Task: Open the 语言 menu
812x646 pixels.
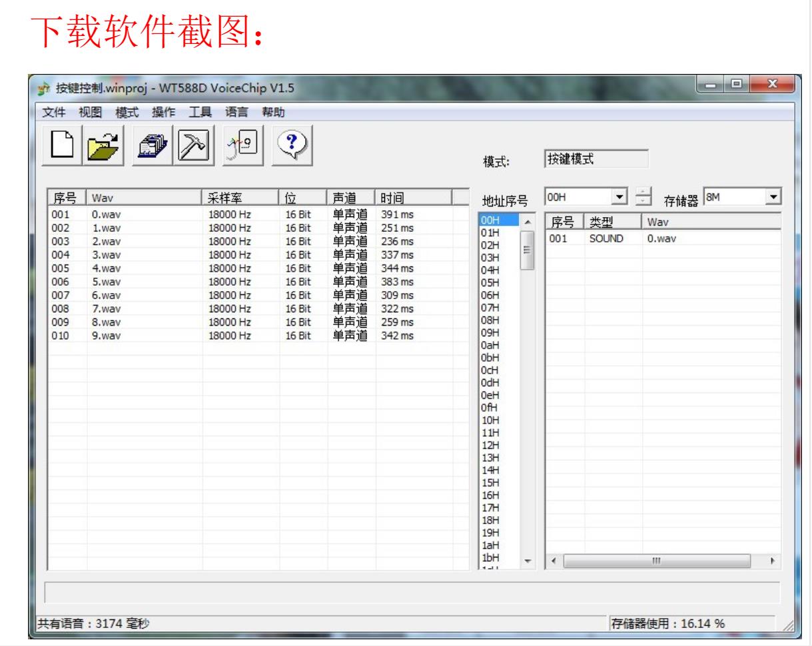Action: click(x=236, y=111)
